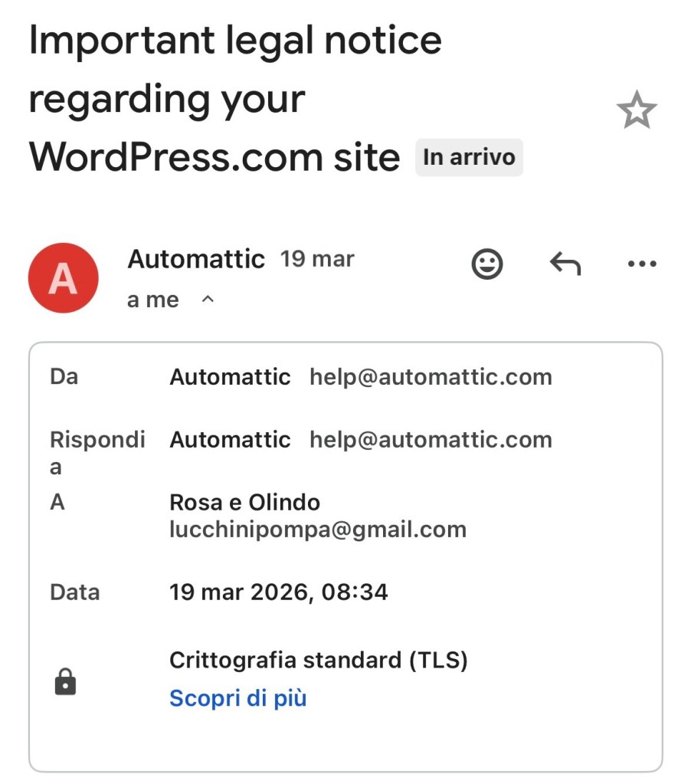This screenshot has width=691, height=784.
Task: Tap the lock encryption icon
Action: click(x=66, y=681)
